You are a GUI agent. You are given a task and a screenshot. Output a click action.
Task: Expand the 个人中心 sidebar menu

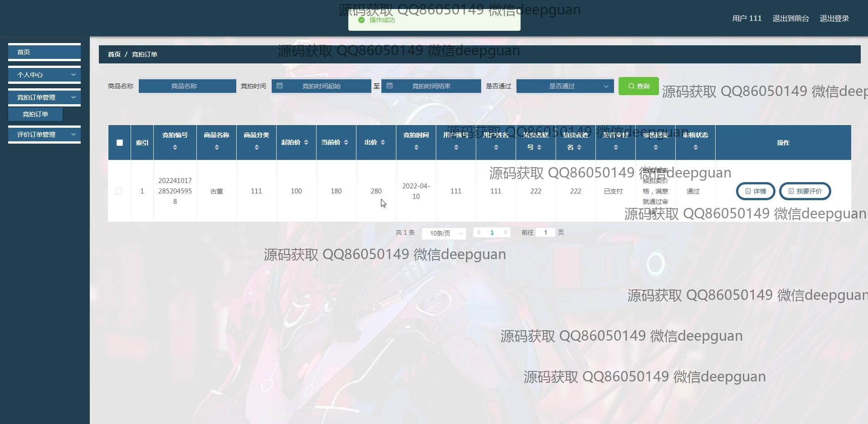coord(44,75)
